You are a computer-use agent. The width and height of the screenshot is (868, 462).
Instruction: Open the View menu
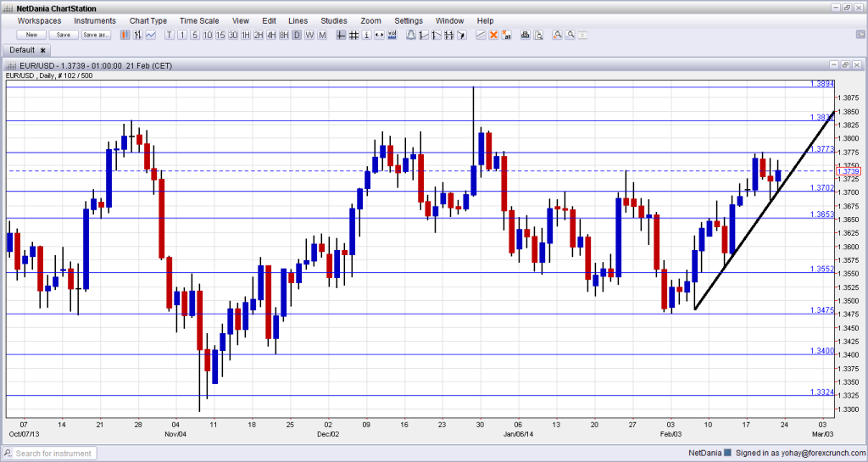pos(240,20)
